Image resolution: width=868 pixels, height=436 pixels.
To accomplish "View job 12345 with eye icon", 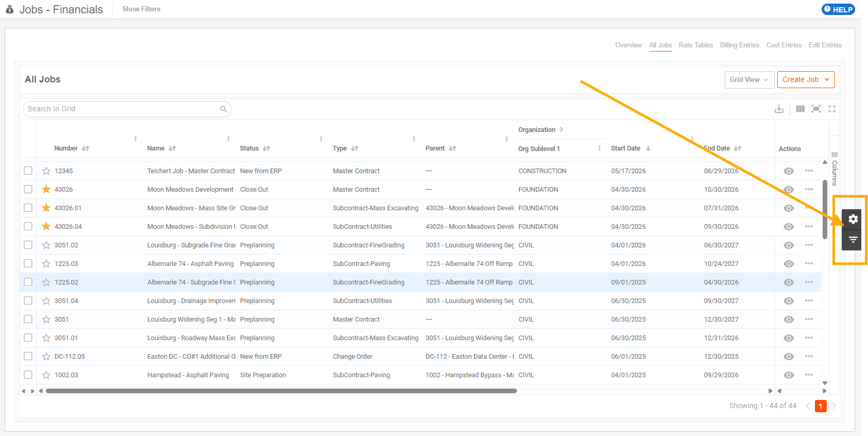I will coord(789,171).
